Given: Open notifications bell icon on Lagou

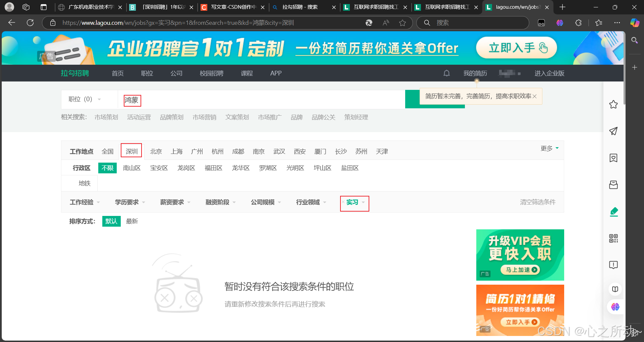Looking at the screenshot, I should coord(446,73).
